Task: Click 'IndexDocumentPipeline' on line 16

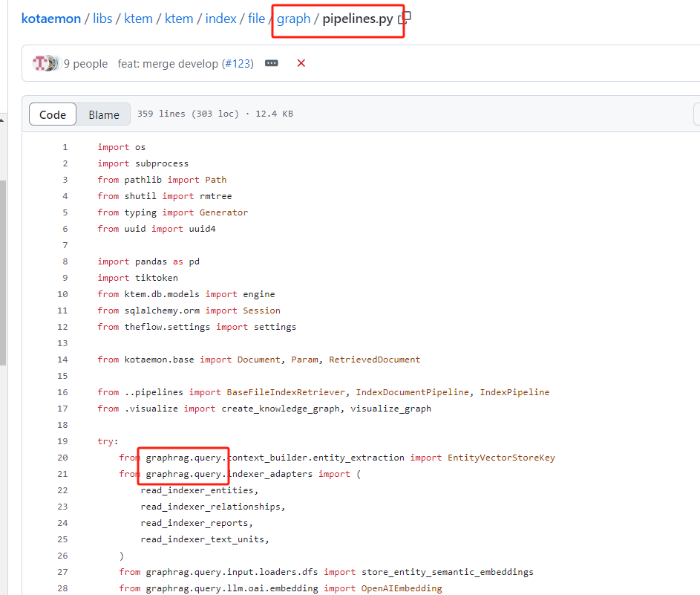Action: 413,392
